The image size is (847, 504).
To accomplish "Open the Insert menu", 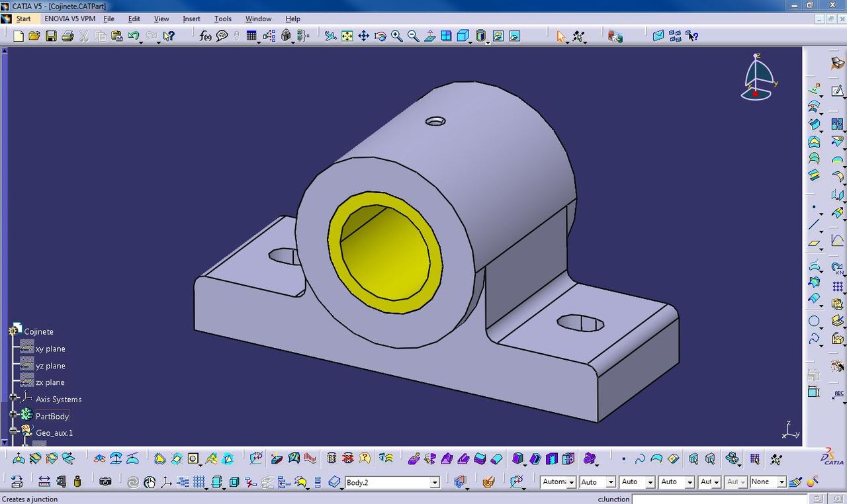I will [x=191, y=19].
